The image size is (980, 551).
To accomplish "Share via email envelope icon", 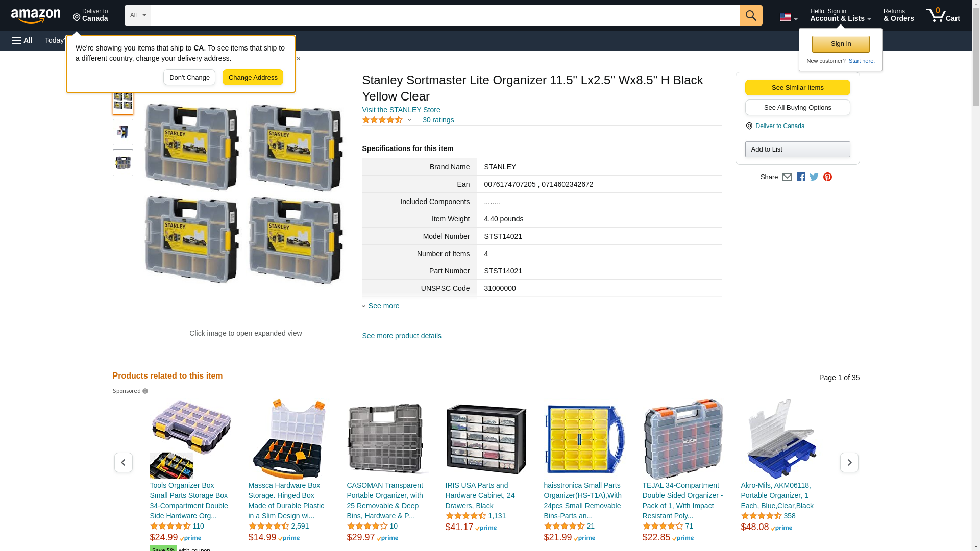I will 787,177.
